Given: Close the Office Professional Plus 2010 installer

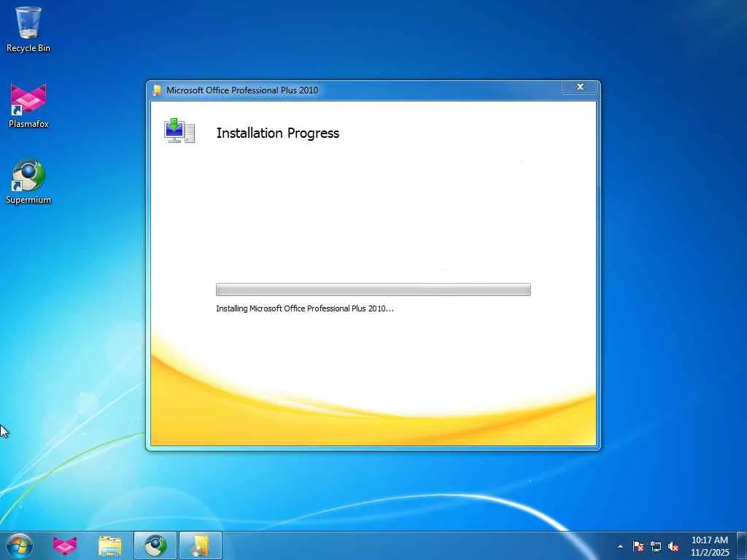Looking at the screenshot, I should 580,87.
